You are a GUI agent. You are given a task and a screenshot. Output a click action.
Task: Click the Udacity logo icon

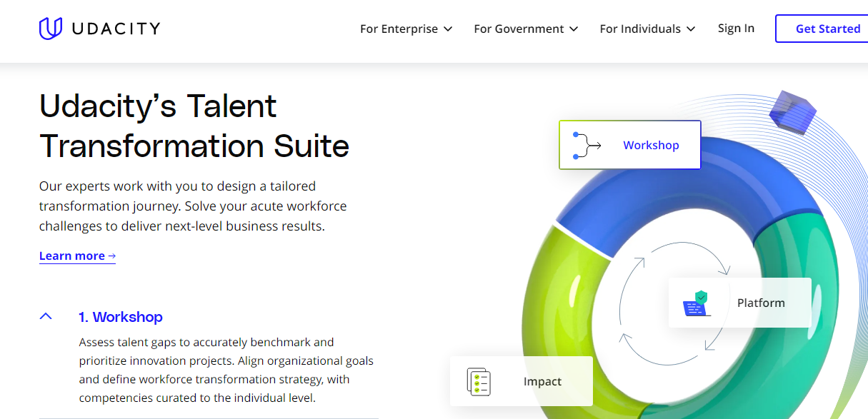coord(51,29)
